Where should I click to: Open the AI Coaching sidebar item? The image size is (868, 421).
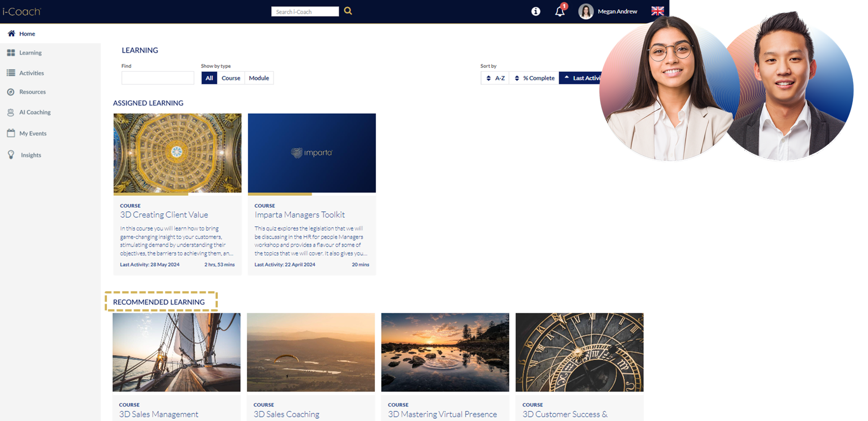(35, 112)
